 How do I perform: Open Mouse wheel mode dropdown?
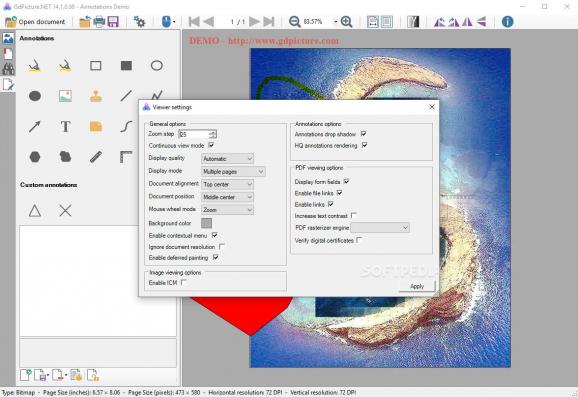pyautogui.click(x=227, y=210)
